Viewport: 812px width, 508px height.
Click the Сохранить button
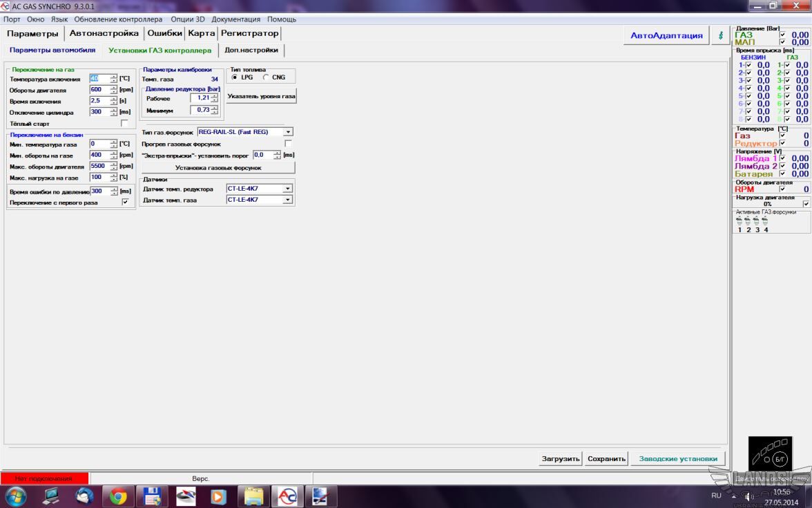[606, 458]
